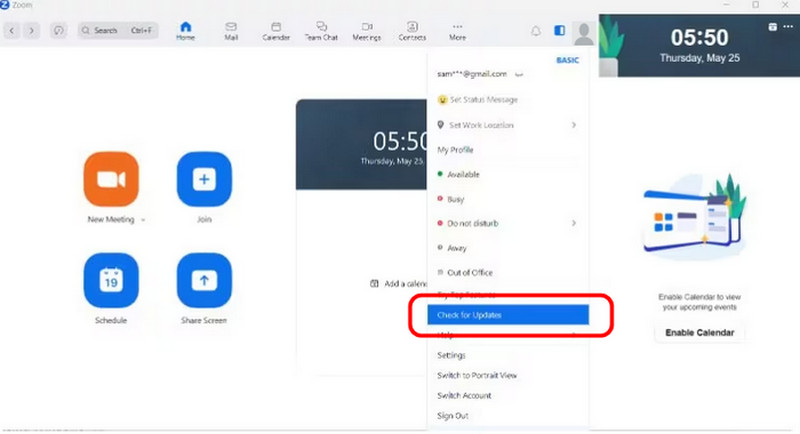The image size is (800, 434).
Task: Expand the Do not disturb submenu
Action: 573,223
